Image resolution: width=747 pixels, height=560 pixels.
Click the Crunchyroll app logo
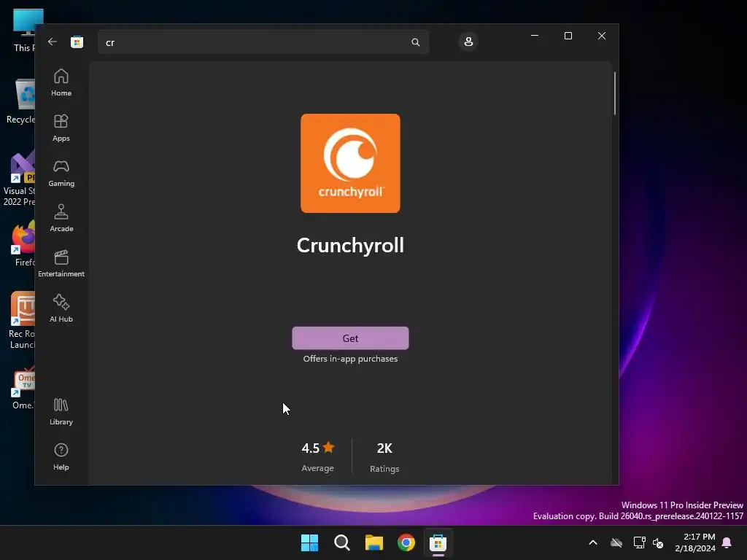click(x=350, y=163)
